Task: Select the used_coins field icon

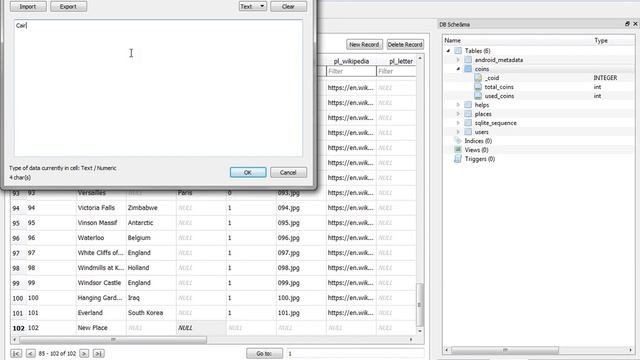Action: click(478, 96)
